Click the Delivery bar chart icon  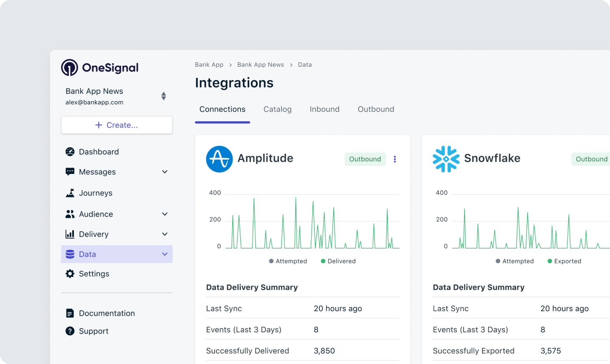click(x=70, y=234)
